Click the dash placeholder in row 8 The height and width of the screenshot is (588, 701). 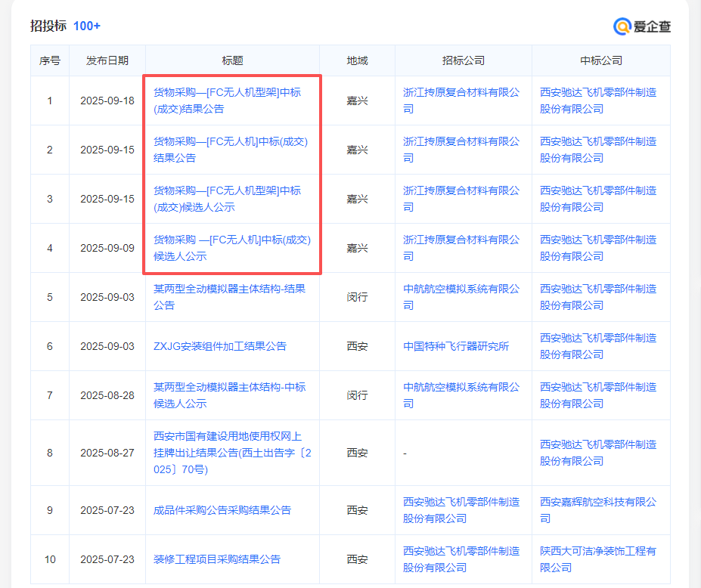tap(405, 453)
